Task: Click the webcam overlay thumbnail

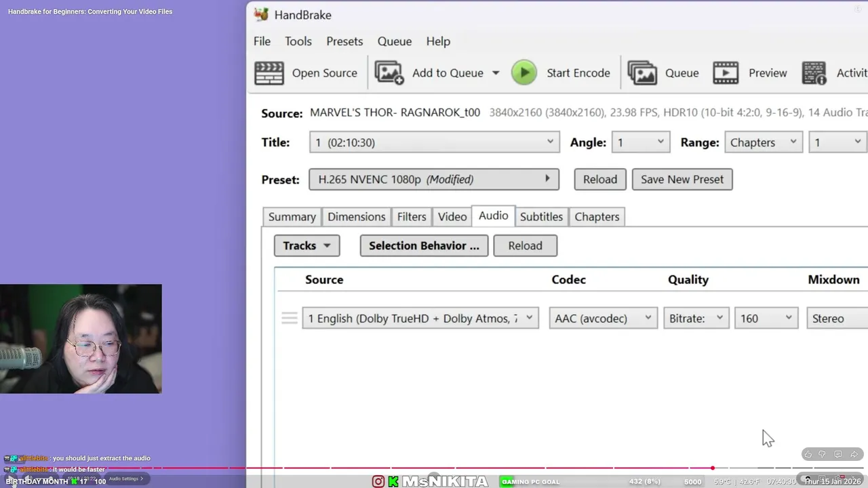Action: click(81, 339)
